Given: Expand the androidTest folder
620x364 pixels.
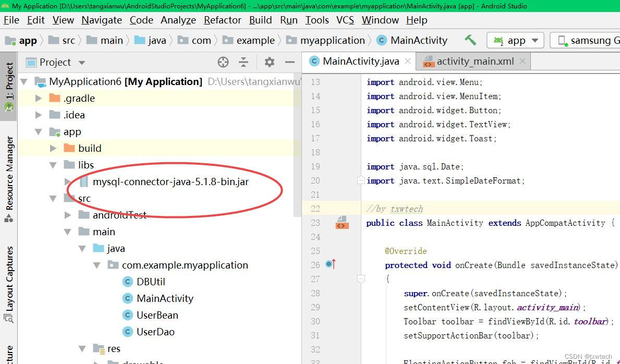Looking at the screenshot, I should point(68,215).
